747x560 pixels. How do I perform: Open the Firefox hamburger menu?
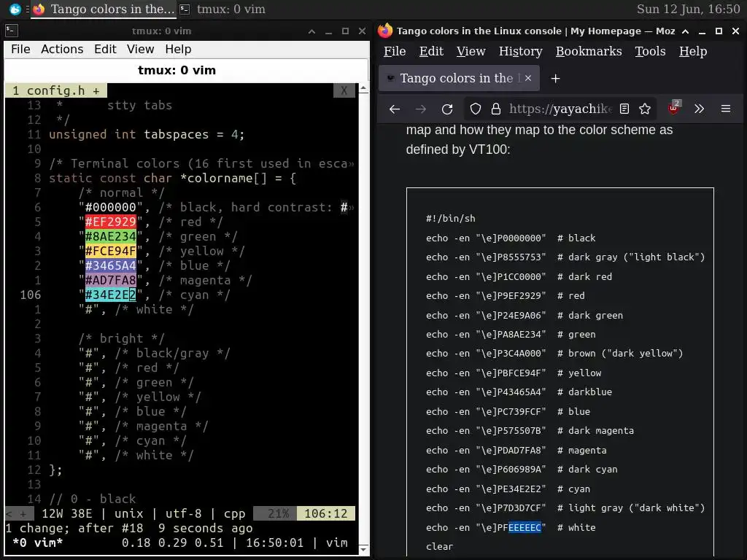(x=726, y=109)
